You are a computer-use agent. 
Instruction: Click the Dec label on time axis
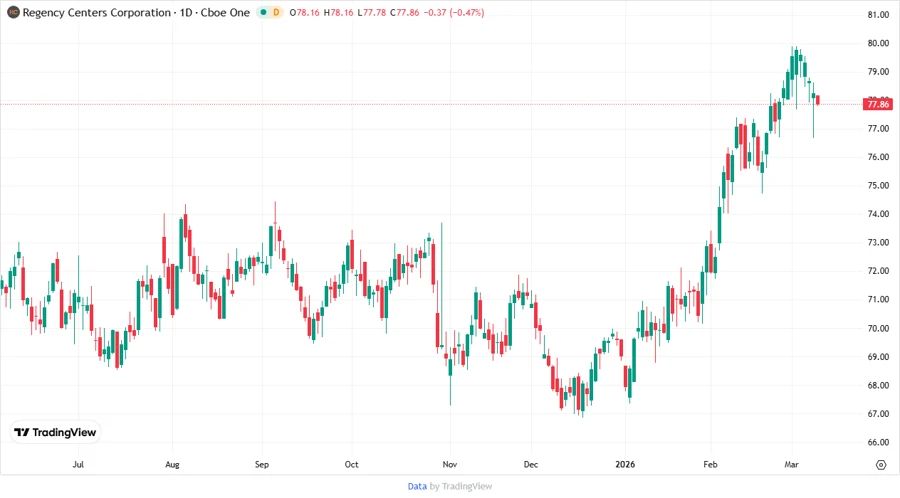pyautogui.click(x=531, y=464)
